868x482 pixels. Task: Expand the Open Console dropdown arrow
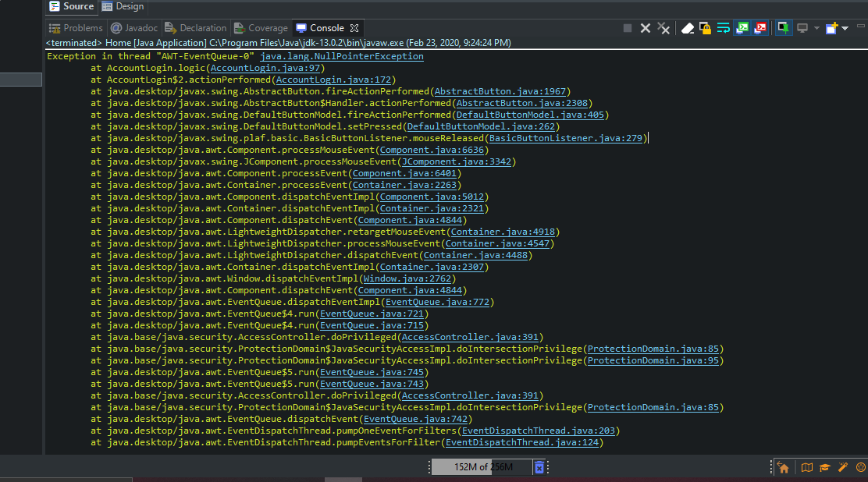pyautogui.click(x=845, y=28)
